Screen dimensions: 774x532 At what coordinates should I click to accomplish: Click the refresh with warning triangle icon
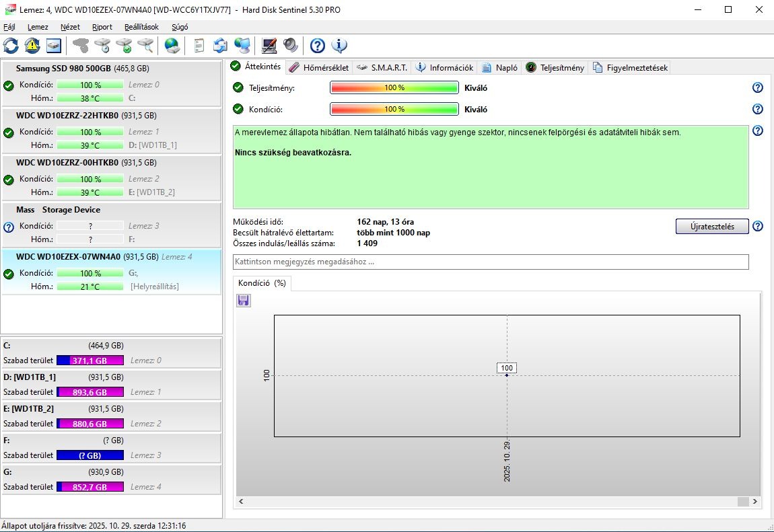(x=32, y=46)
